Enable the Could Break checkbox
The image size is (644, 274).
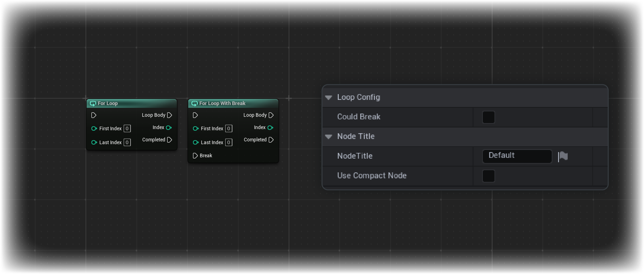(x=489, y=117)
